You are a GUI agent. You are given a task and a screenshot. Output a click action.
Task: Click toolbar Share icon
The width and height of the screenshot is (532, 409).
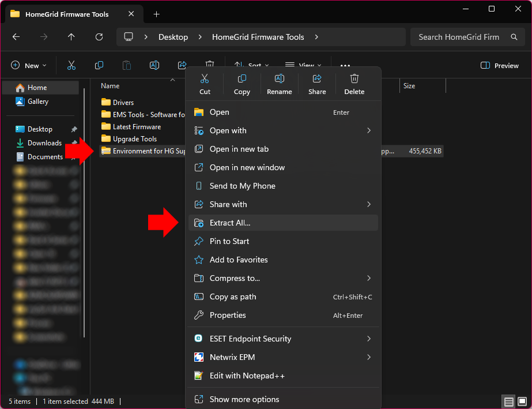182,65
